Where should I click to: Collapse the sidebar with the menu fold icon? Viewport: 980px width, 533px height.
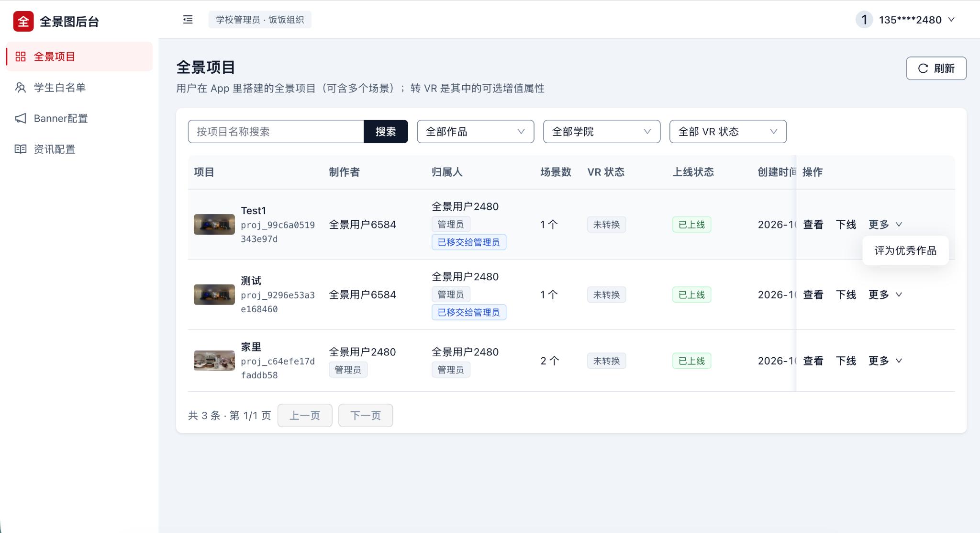tap(188, 20)
